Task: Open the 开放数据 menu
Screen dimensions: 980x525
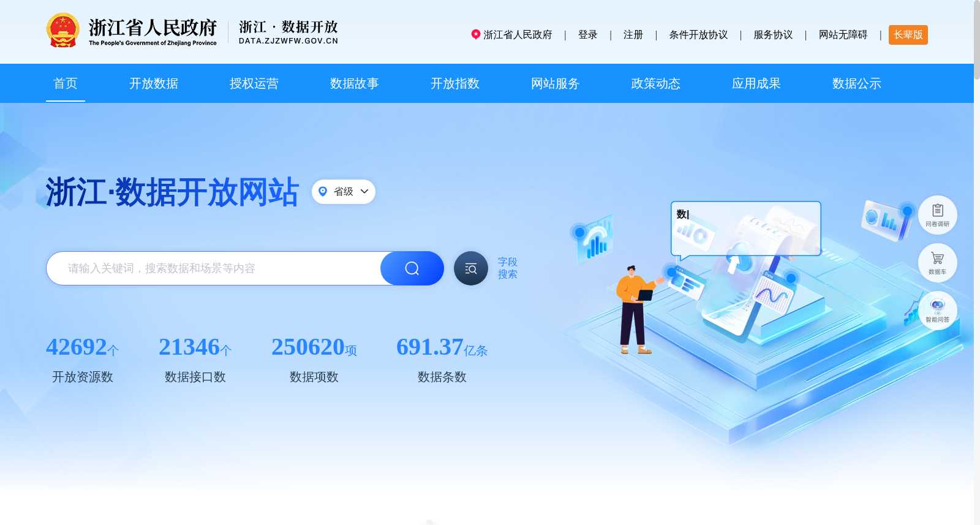Action: click(x=154, y=83)
